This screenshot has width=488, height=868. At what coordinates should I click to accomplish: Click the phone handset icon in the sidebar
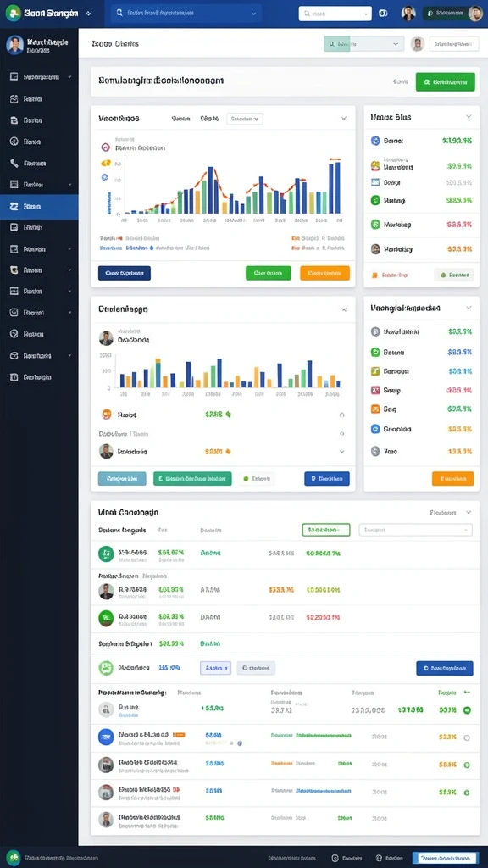[14, 163]
